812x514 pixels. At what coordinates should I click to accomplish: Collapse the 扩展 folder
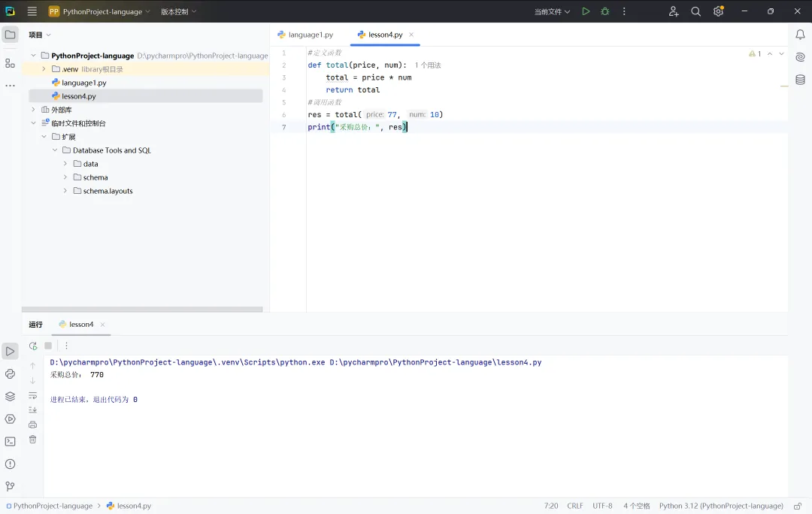click(44, 137)
